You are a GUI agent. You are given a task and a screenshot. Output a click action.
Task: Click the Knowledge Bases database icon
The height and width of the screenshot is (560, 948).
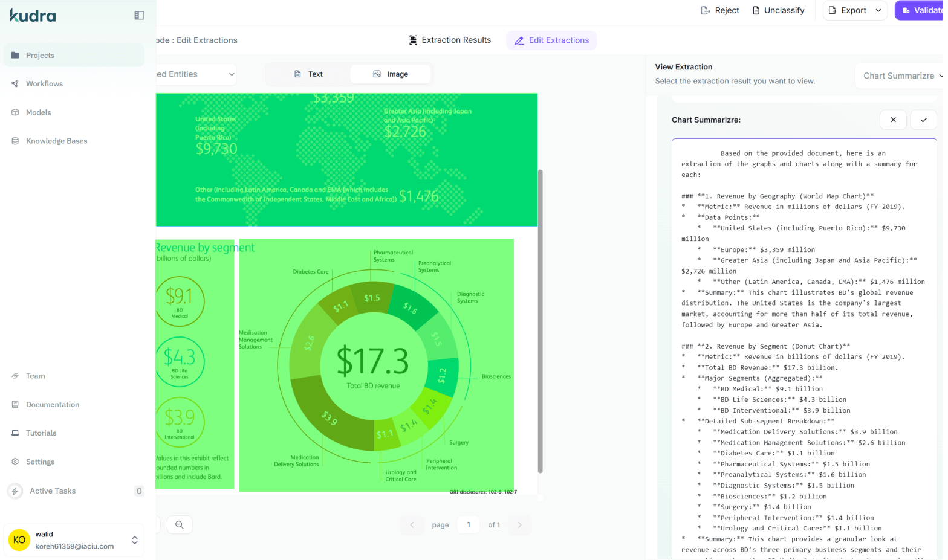point(15,141)
